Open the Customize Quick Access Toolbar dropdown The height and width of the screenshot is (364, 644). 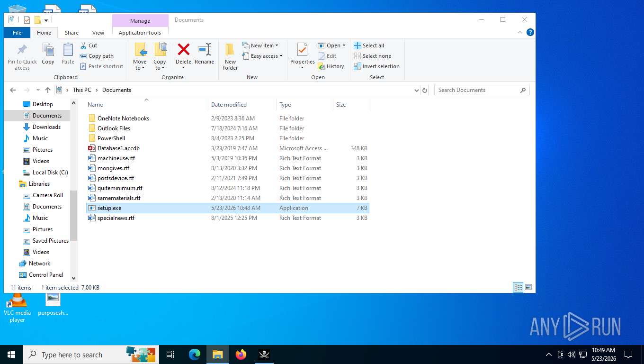point(46,20)
